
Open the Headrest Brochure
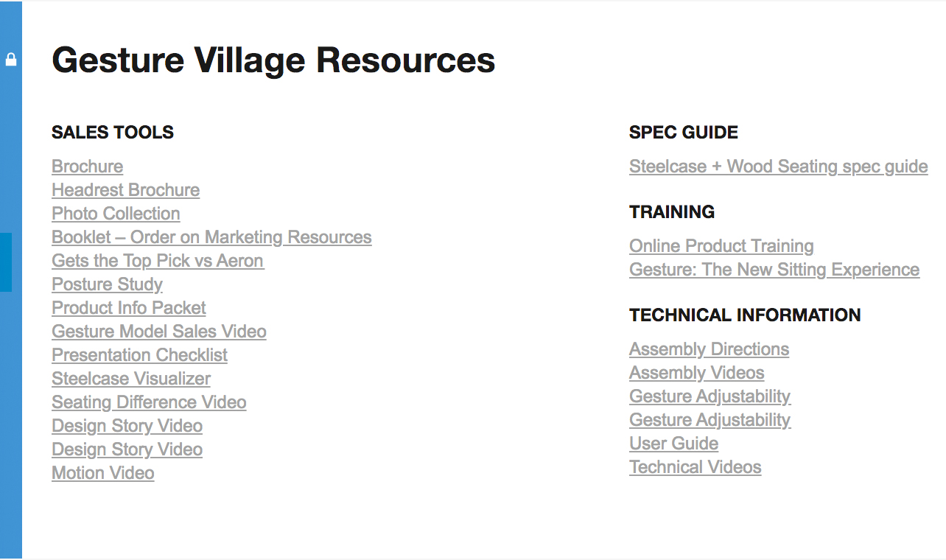click(x=125, y=190)
